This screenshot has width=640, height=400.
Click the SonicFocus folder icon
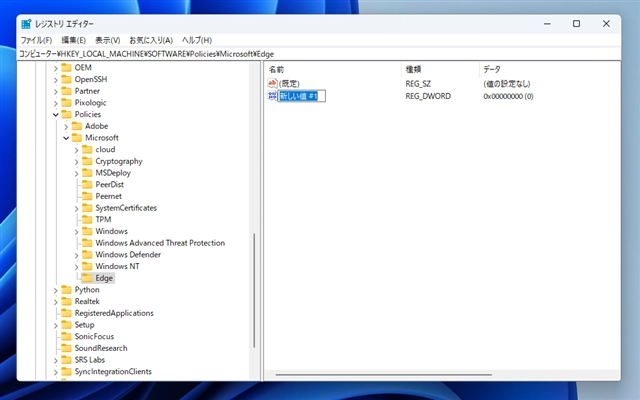(x=66, y=336)
